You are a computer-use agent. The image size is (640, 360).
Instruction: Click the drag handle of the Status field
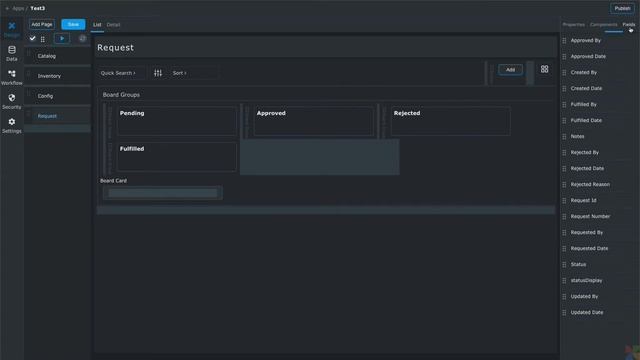tap(564, 264)
